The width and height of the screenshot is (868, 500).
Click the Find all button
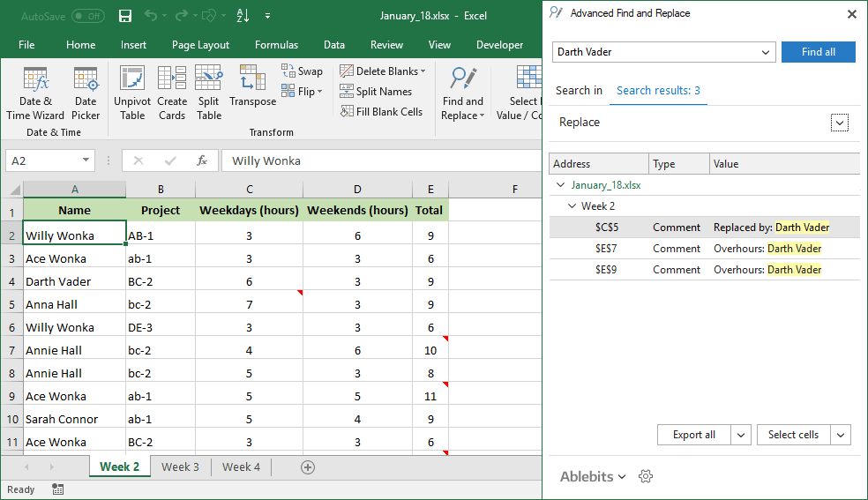[819, 52]
